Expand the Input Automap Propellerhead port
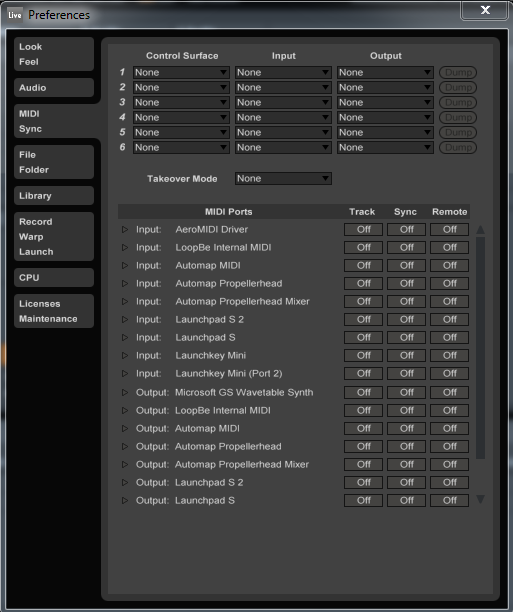Viewport: 513px width, 612px height. point(125,283)
